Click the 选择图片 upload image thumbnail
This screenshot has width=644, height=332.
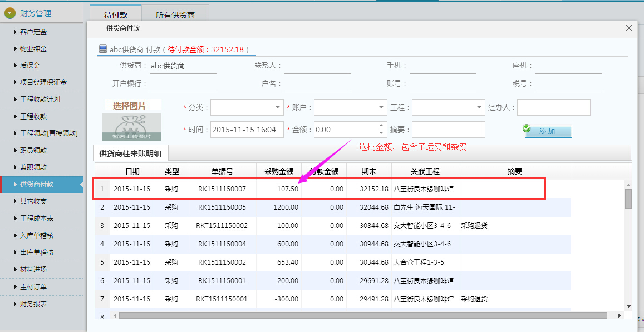131,120
